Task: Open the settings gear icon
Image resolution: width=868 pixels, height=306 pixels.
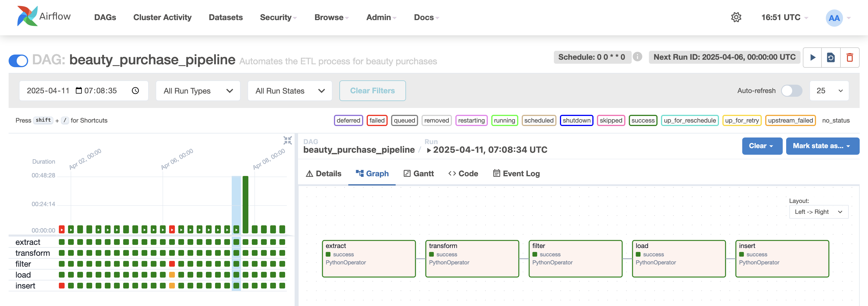Action: 736,17
